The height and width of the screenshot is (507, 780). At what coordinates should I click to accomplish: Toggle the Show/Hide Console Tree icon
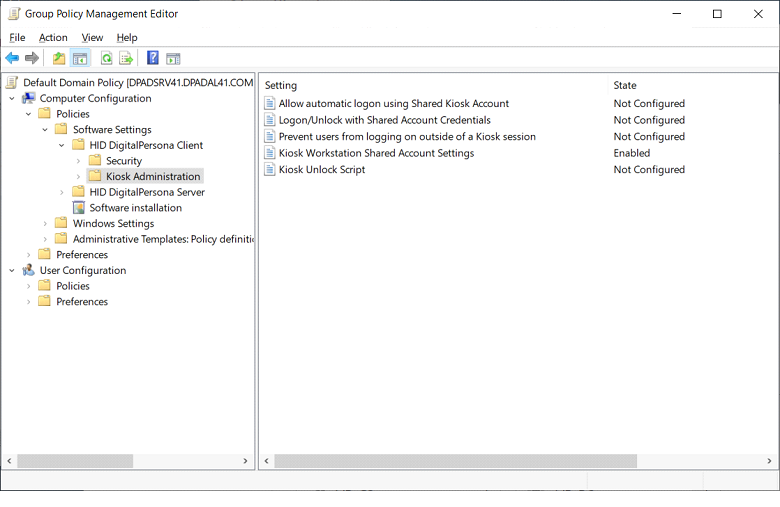(x=80, y=58)
